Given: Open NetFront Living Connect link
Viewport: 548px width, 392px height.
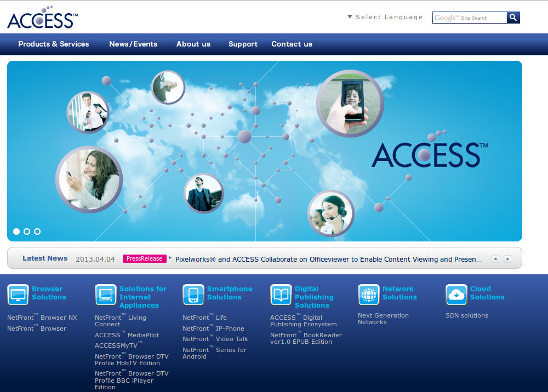Looking at the screenshot, I should coord(121,320).
